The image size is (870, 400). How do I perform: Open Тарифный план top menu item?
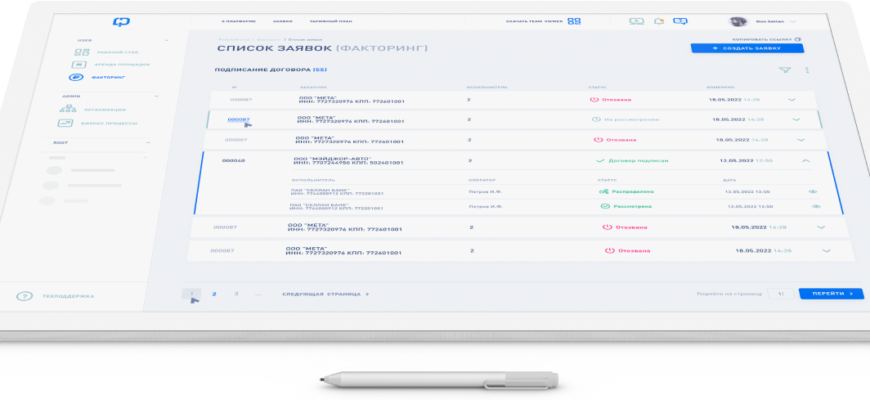pyautogui.click(x=331, y=22)
